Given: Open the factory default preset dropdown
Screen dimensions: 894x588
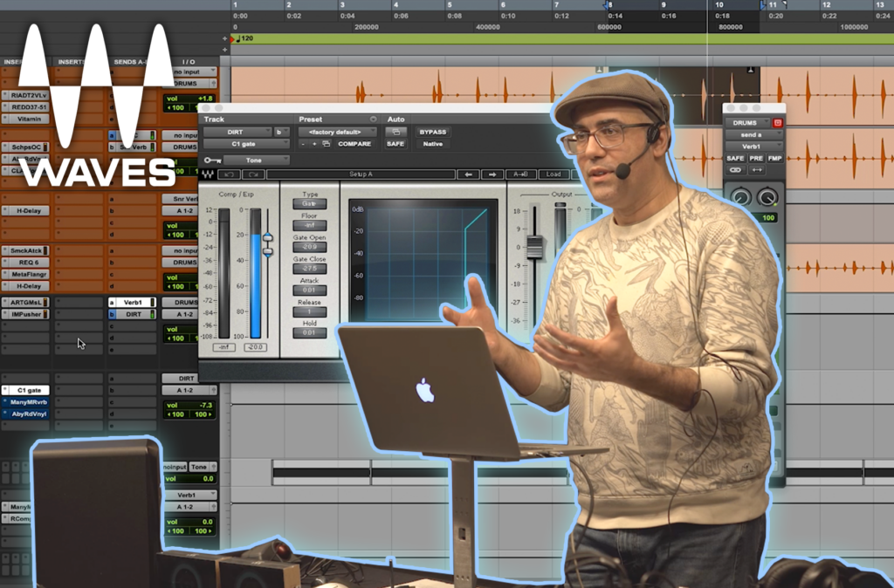Looking at the screenshot, I should pos(338,132).
